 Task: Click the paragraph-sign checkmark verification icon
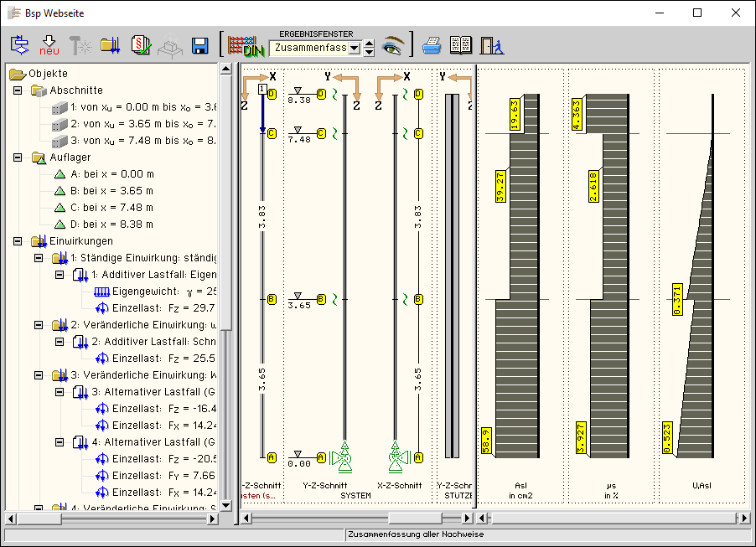(x=141, y=45)
